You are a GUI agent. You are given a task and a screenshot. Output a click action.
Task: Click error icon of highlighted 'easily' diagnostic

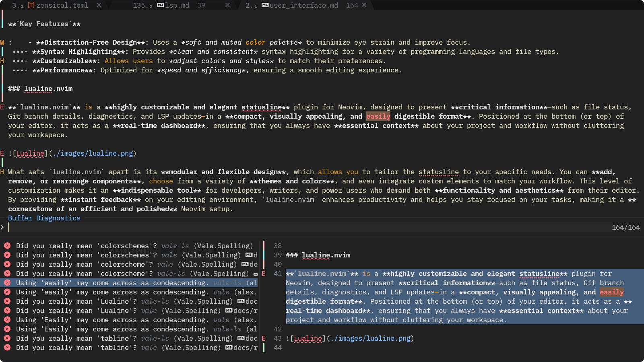tap(7, 283)
